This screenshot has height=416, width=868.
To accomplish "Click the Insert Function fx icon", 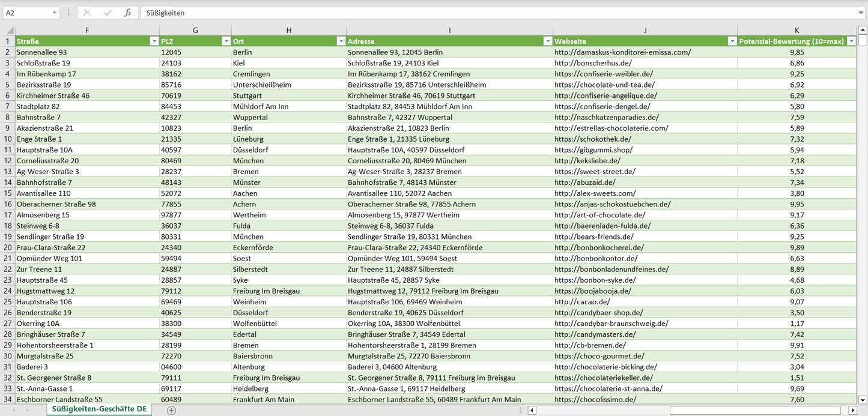I will [127, 13].
